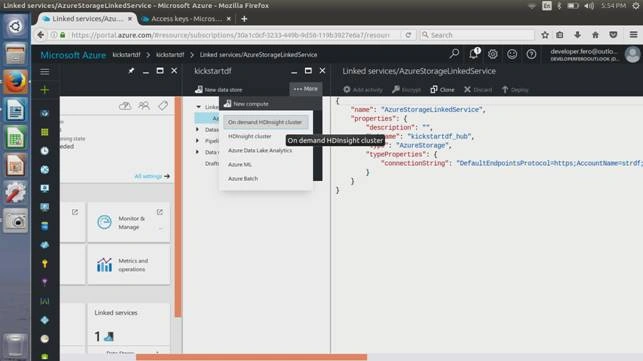This screenshot has height=361, width=643.
Task: Click Deploy in editor toolbar
Action: (x=515, y=89)
